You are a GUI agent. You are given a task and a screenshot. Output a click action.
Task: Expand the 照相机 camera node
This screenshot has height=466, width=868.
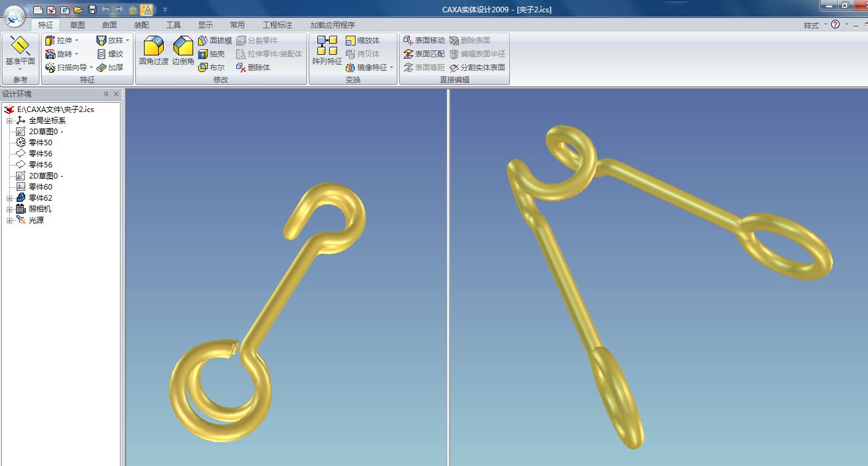[9, 209]
